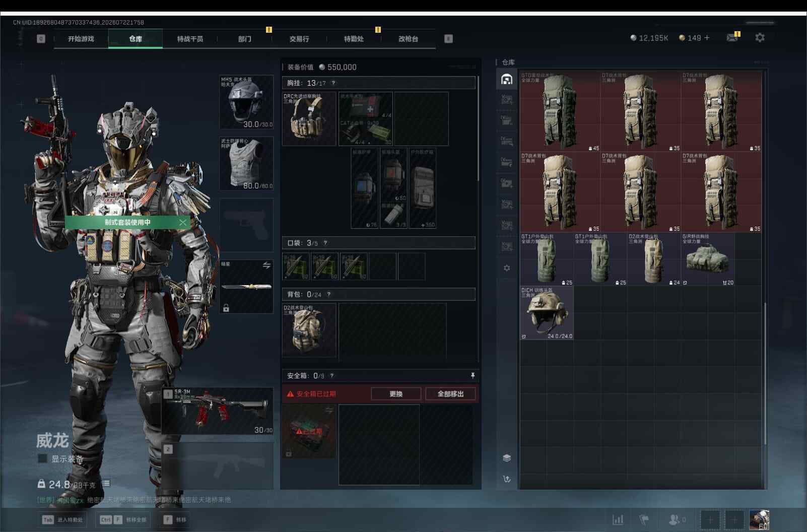Switch to the 开始游戏 tab
807x532 pixels.
tap(81, 39)
